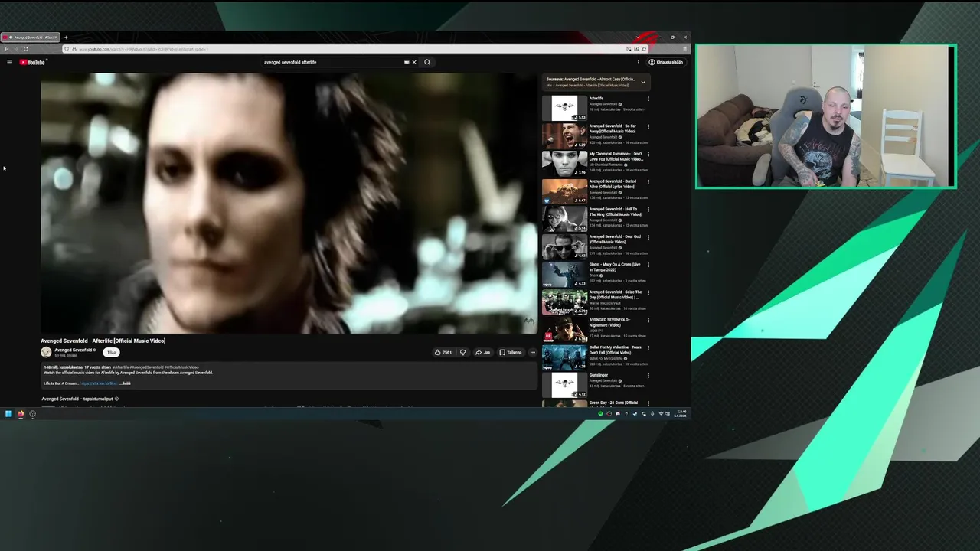The image size is (980, 551).
Task: Open Hail To The King video title
Action: [616, 212]
